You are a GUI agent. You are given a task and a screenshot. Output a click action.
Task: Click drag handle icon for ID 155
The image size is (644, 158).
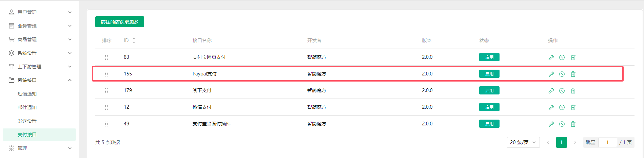[107, 74]
